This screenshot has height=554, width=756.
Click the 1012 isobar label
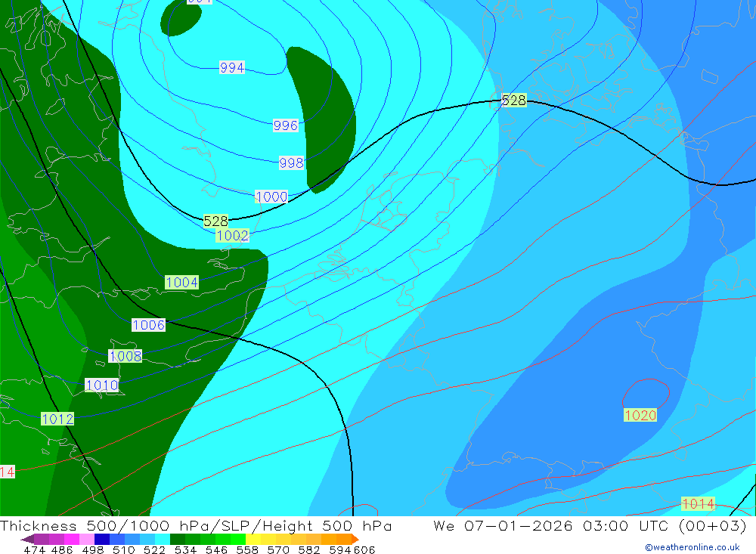(57, 419)
